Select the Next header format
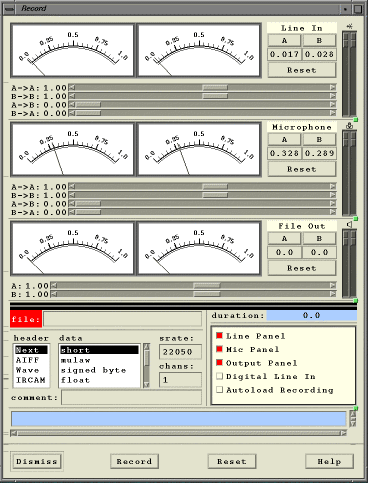Image resolution: width=368 pixels, height=483 pixels. 31,350
